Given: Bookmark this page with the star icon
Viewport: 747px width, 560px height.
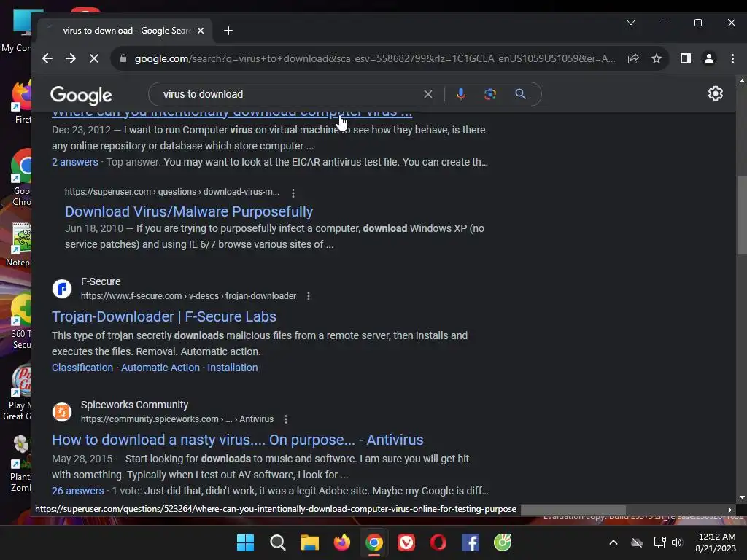Looking at the screenshot, I should click(657, 58).
